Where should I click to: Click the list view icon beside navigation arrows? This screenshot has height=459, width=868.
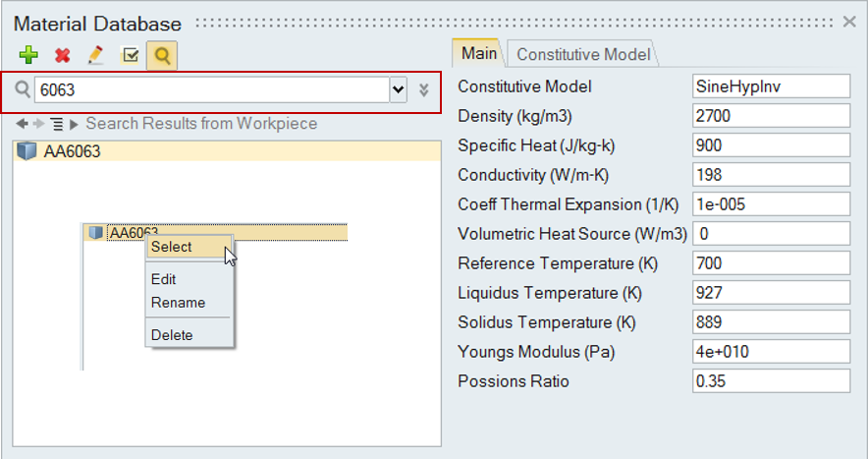(56, 124)
